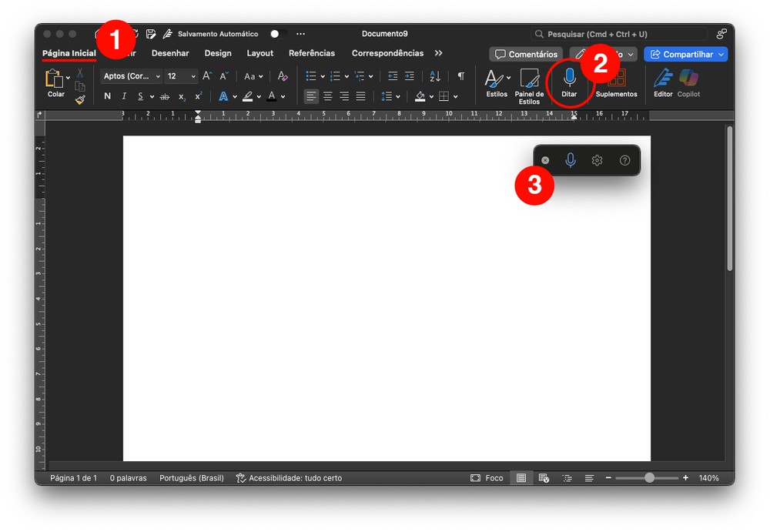Open the font name dropdown

132,76
